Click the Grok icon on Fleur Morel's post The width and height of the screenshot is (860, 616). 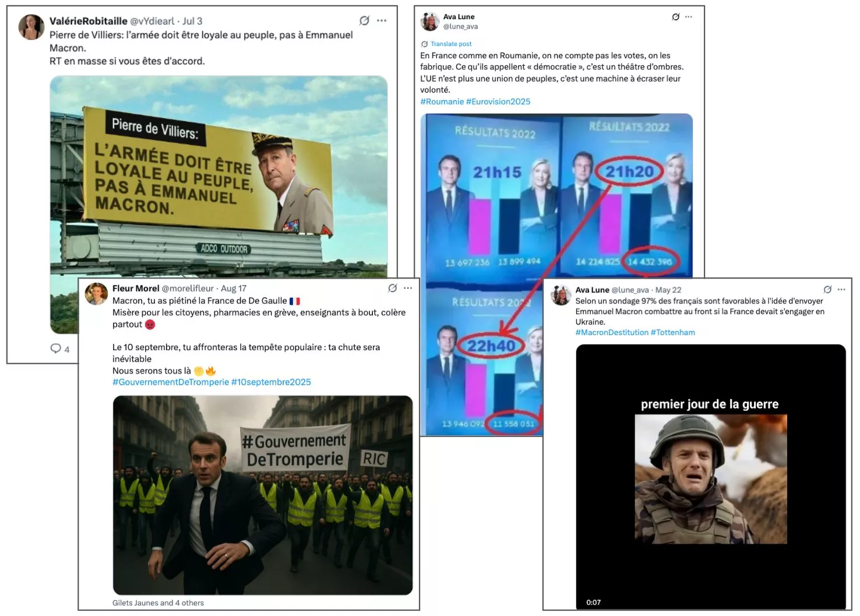[393, 288]
